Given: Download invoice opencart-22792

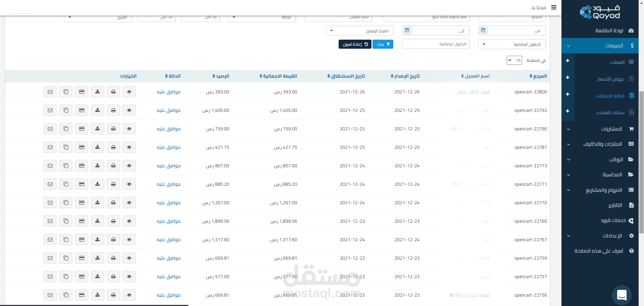Looking at the screenshot, I should pos(97,110).
